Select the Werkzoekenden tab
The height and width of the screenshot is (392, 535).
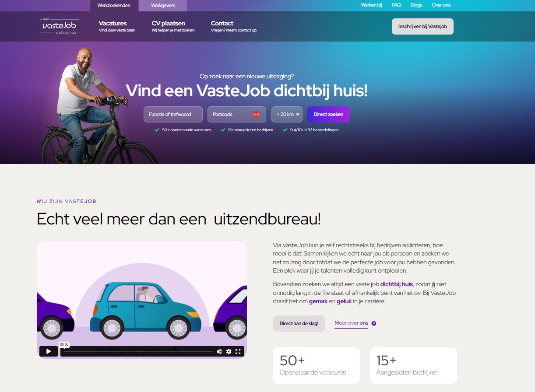pos(114,5)
